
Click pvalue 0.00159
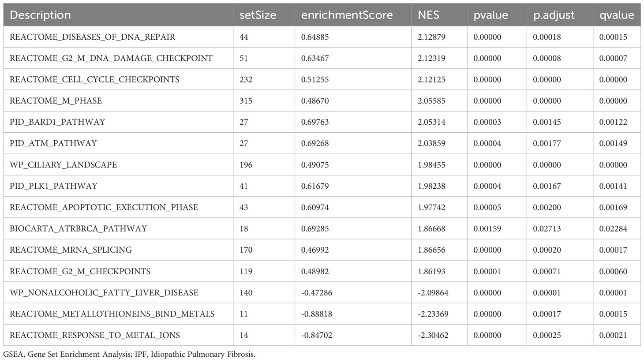487,228
